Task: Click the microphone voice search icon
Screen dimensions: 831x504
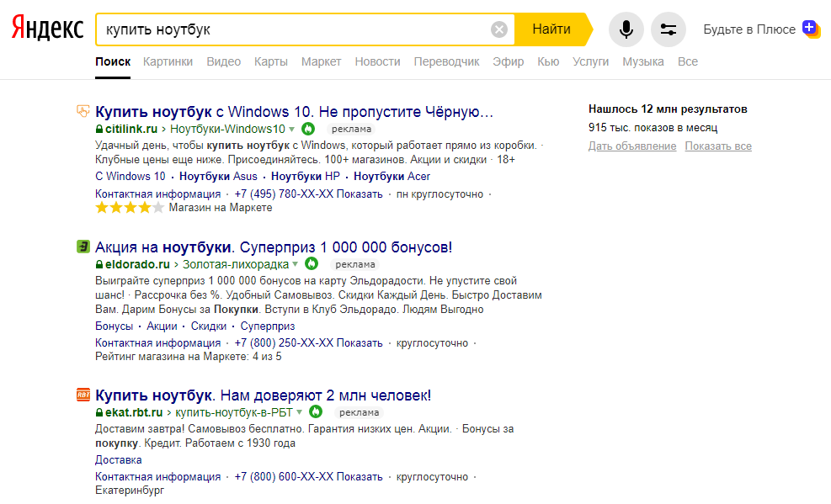Action: [x=626, y=29]
